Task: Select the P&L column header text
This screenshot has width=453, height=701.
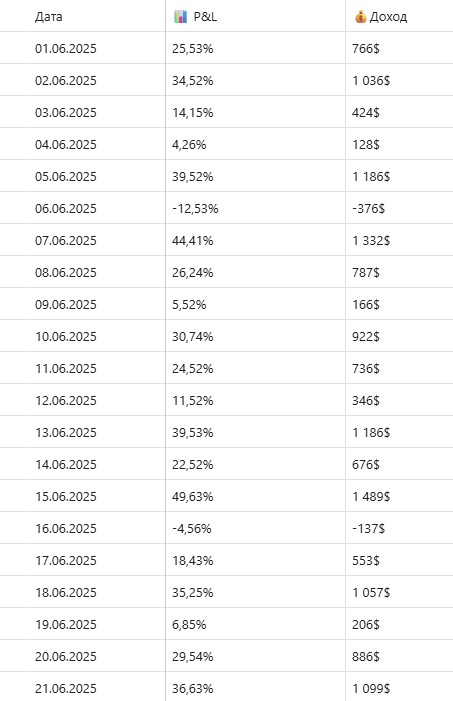Action: 205,17
